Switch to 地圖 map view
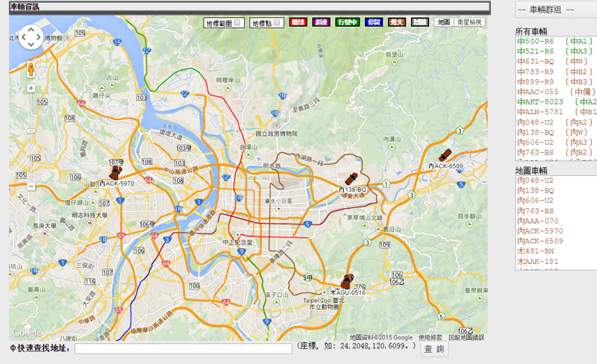597x364 pixels. tap(444, 22)
